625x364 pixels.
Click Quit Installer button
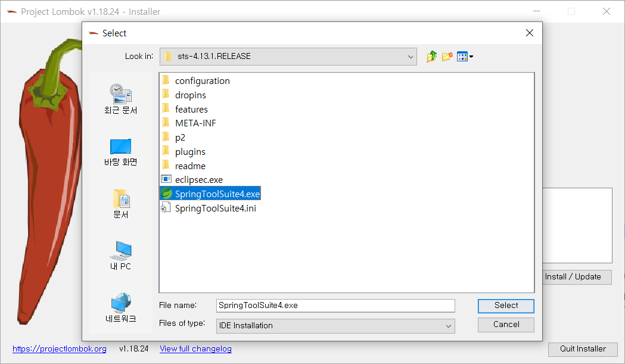tap(583, 349)
